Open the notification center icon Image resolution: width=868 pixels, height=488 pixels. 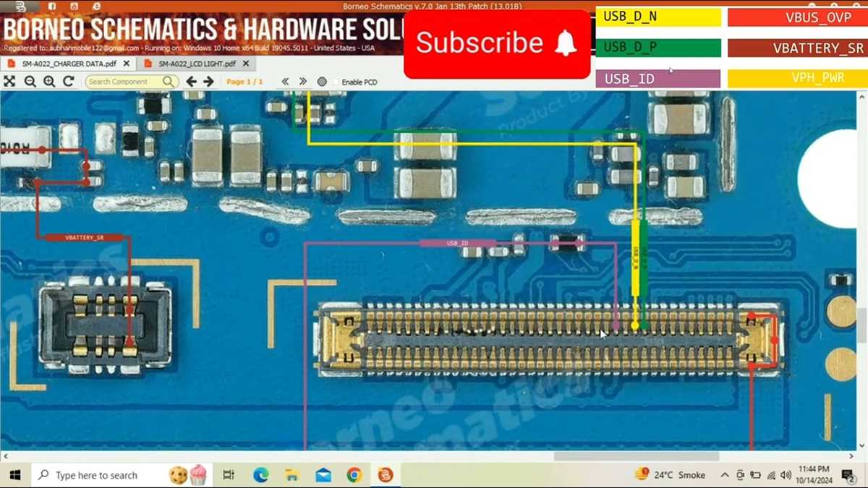coord(849,475)
